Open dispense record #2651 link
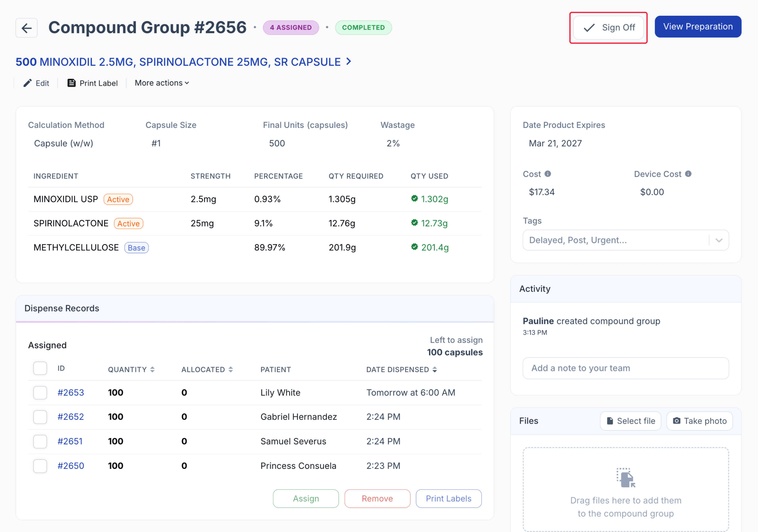 70,442
